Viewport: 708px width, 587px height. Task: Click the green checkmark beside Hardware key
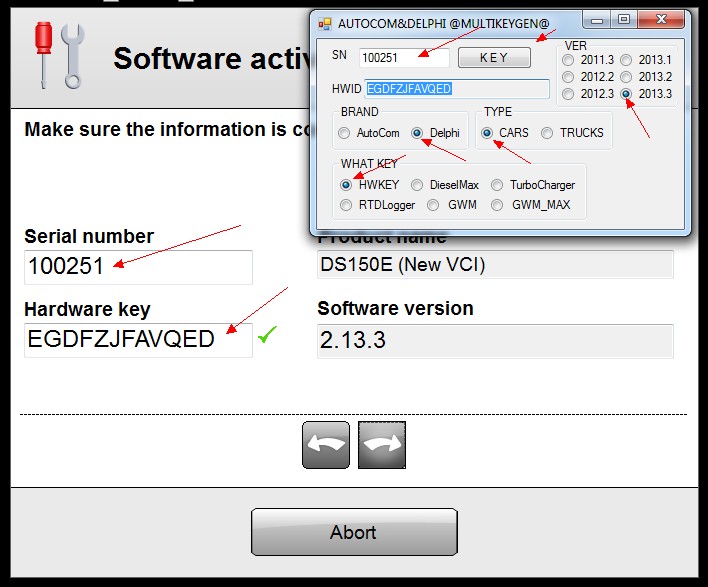267,335
